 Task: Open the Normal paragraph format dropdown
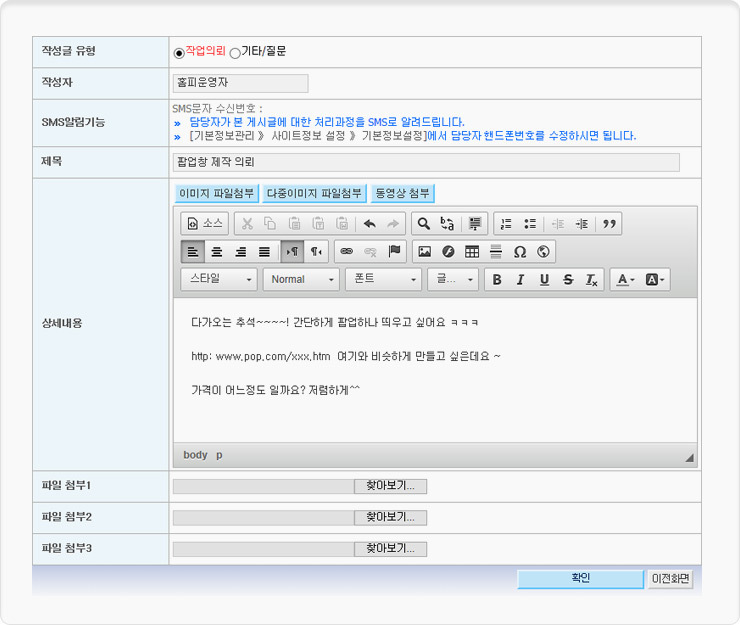301,279
